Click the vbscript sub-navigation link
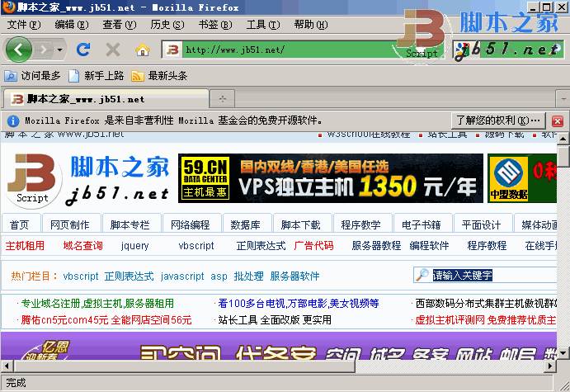The image size is (570, 392). [x=196, y=246]
